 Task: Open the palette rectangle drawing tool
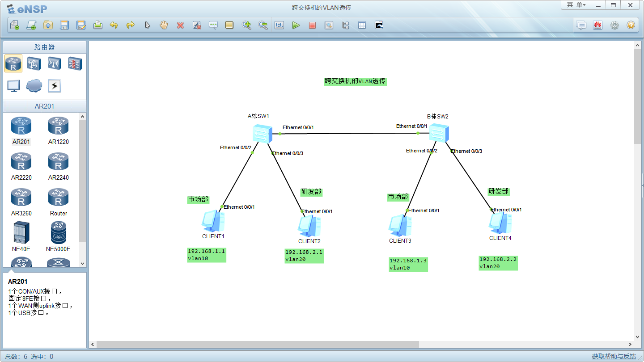[x=229, y=25]
